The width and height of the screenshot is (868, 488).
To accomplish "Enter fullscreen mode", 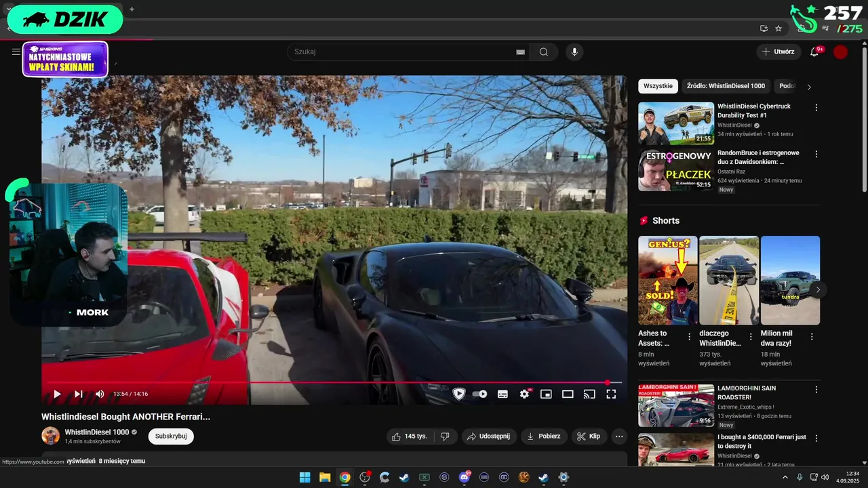I will pyautogui.click(x=611, y=394).
